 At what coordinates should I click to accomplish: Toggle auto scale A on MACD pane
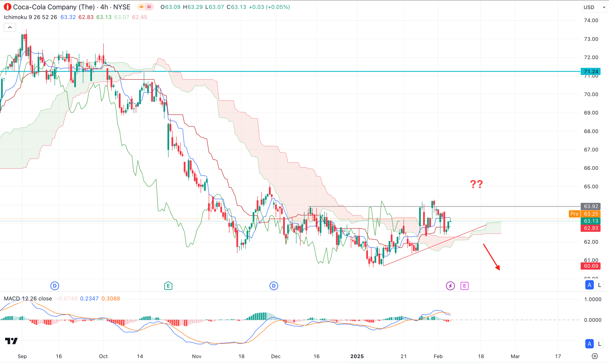pos(589,344)
